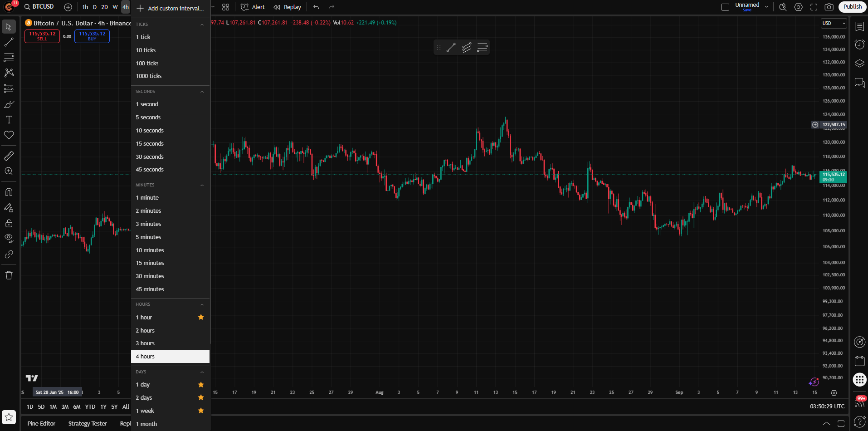This screenshot has height=431, width=868.
Task: Collapse the MINUTES interval section
Action: tap(202, 185)
